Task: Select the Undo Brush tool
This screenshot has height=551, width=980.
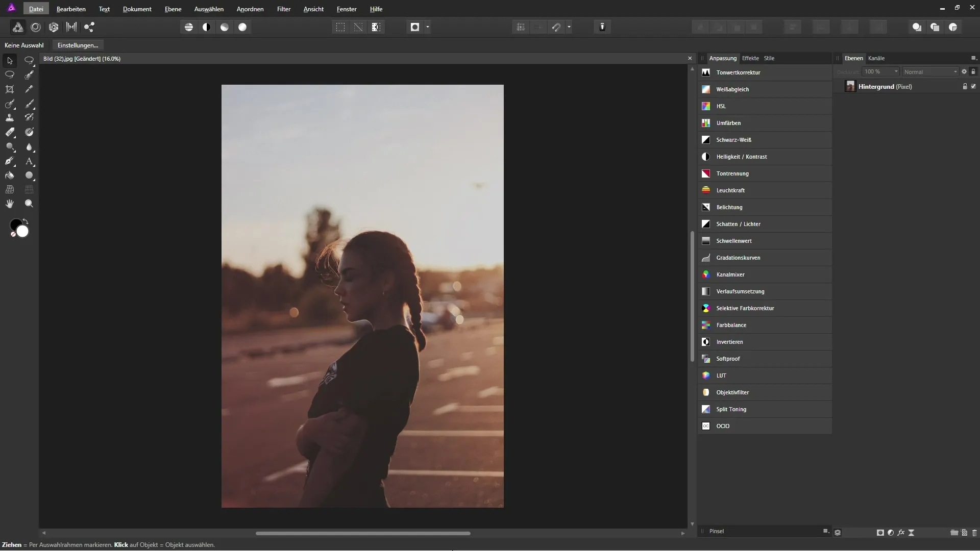Action: (x=29, y=118)
